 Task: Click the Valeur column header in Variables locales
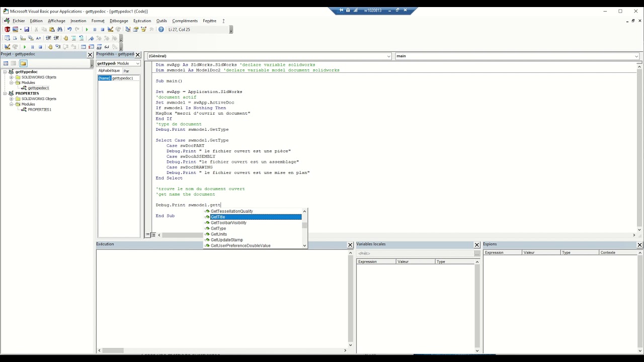pos(416,261)
